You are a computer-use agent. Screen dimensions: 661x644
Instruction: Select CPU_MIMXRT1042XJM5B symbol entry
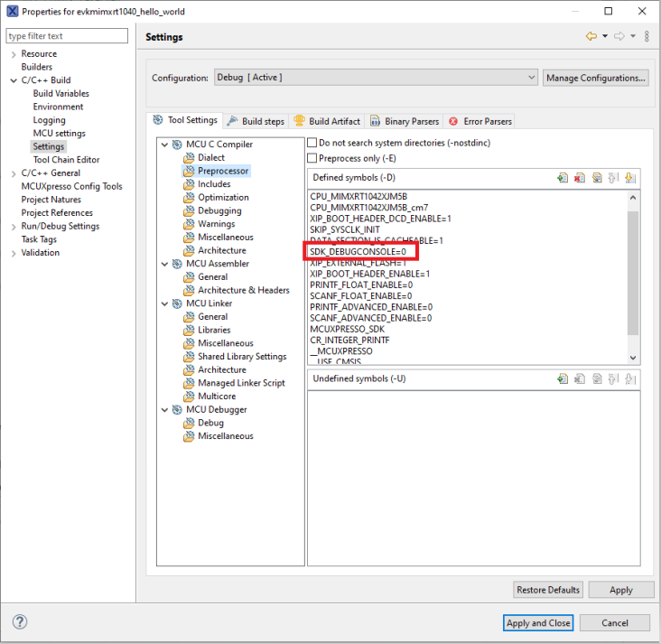click(358, 197)
